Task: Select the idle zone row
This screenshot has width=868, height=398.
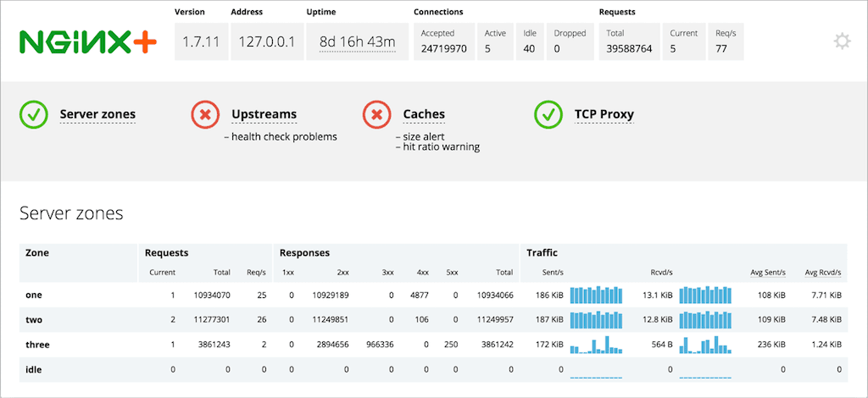Action: tap(34, 369)
